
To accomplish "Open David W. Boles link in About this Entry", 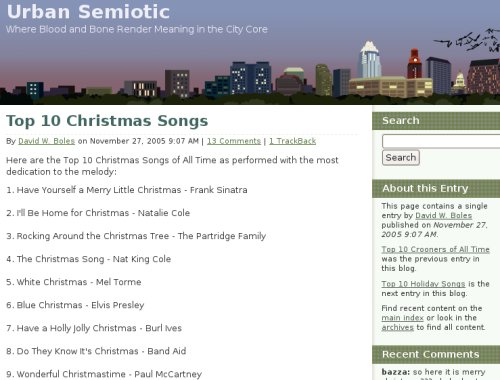I will pos(443,216).
